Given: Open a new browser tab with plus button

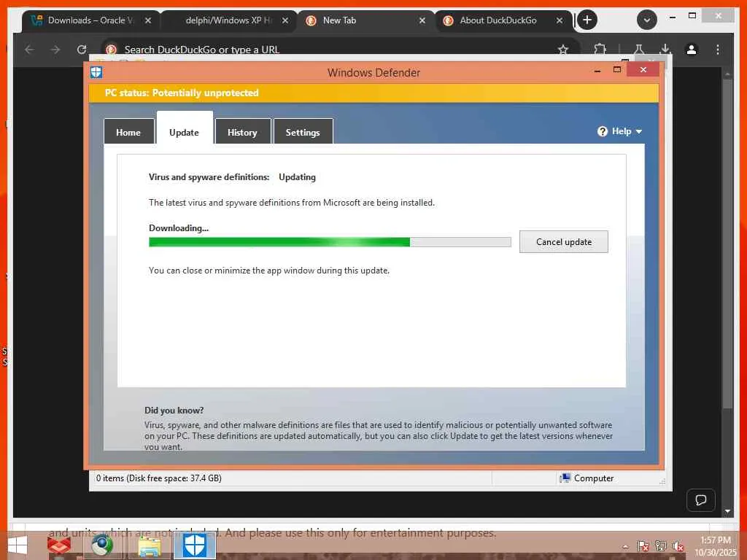Looking at the screenshot, I should click(587, 20).
